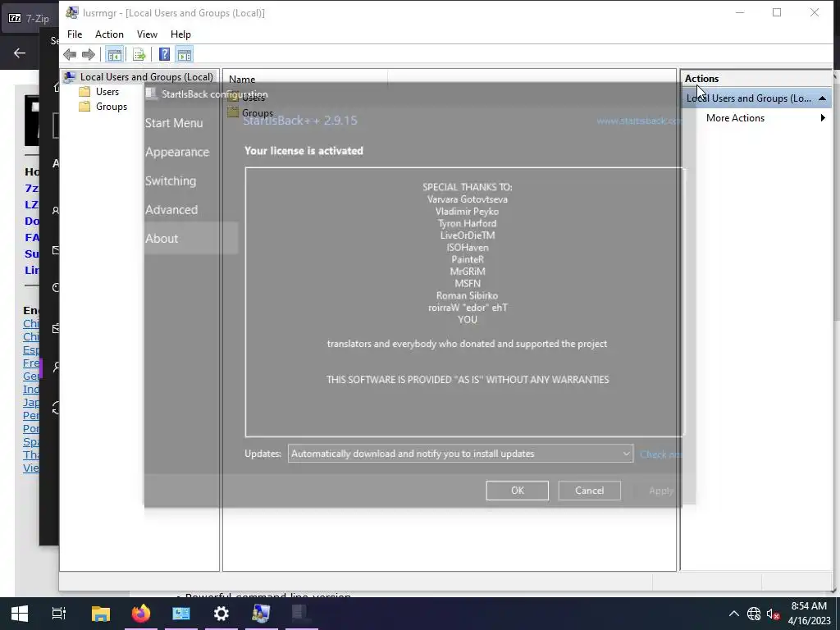Toggle Show/Hide Console Tree toolbar icon
The width and height of the screenshot is (840, 630).
tap(114, 54)
